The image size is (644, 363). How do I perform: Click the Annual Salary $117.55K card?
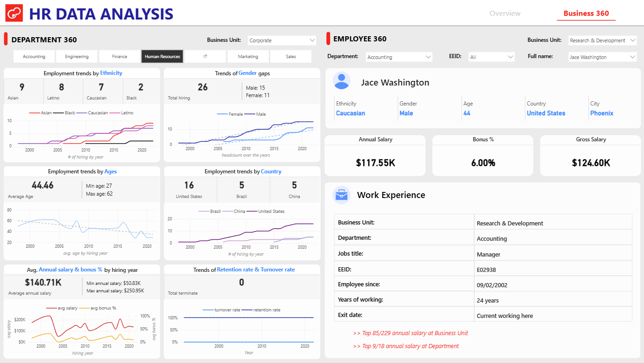pos(375,156)
